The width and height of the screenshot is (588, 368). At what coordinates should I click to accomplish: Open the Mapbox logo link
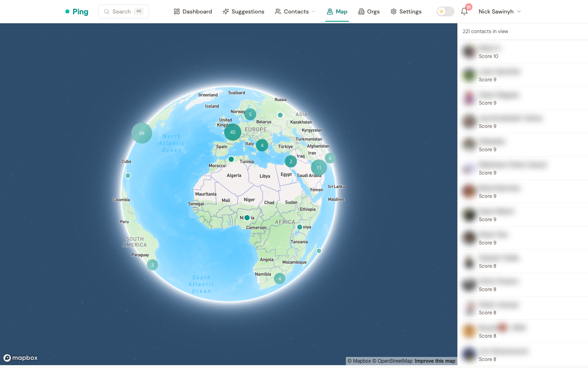click(x=20, y=358)
